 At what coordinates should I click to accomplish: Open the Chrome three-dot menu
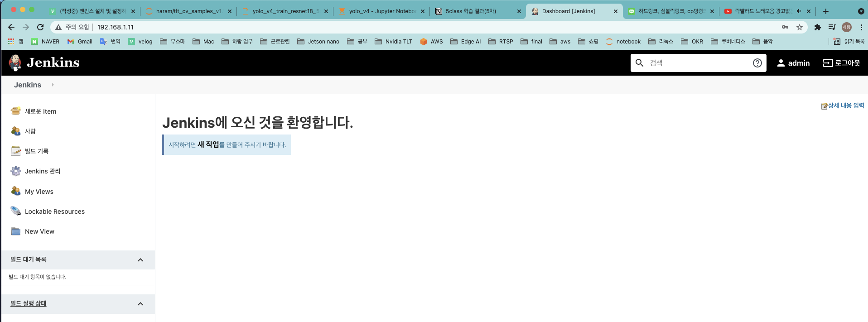[861, 27]
